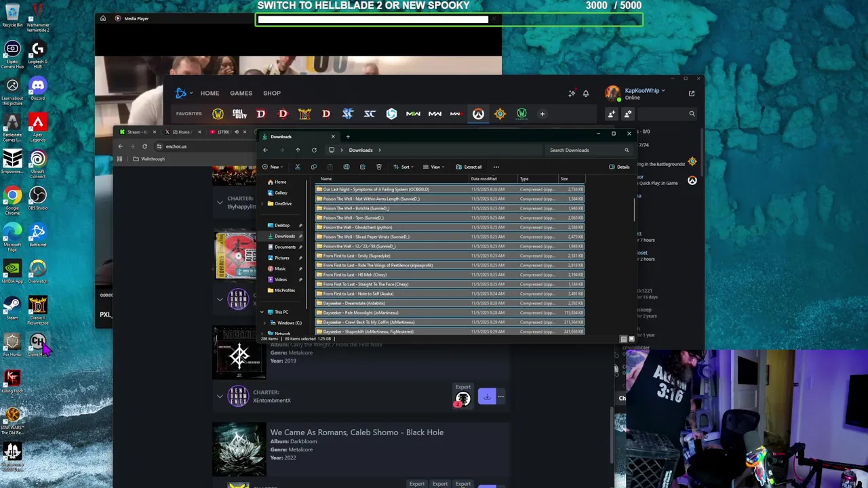Select file From First to Last - Emily
The image size is (868, 488).
450,256
